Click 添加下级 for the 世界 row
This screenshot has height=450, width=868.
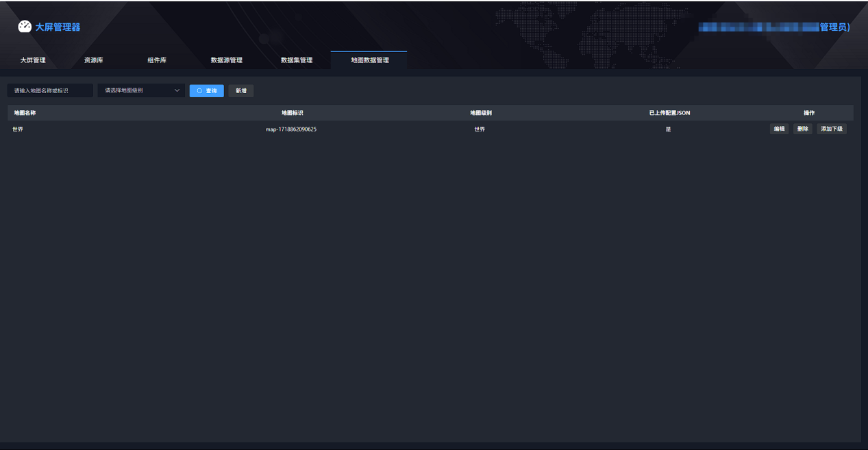pyautogui.click(x=832, y=129)
